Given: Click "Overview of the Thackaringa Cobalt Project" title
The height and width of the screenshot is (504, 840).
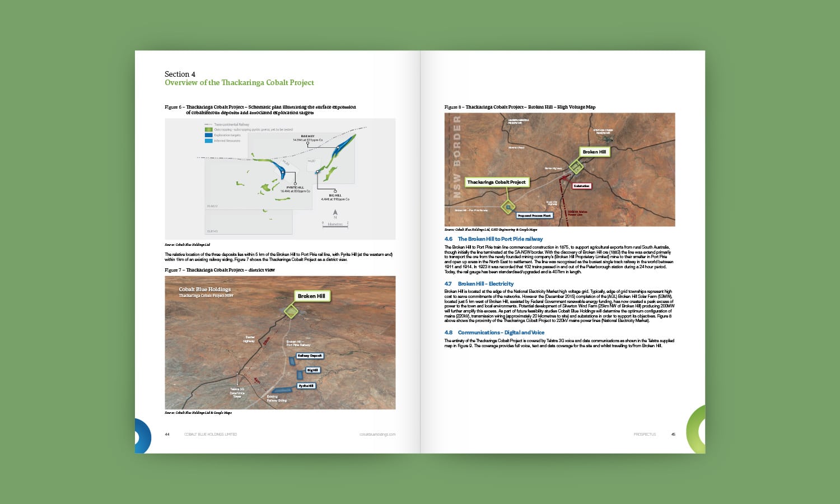Looking at the screenshot, I should (x=239, y=82).
